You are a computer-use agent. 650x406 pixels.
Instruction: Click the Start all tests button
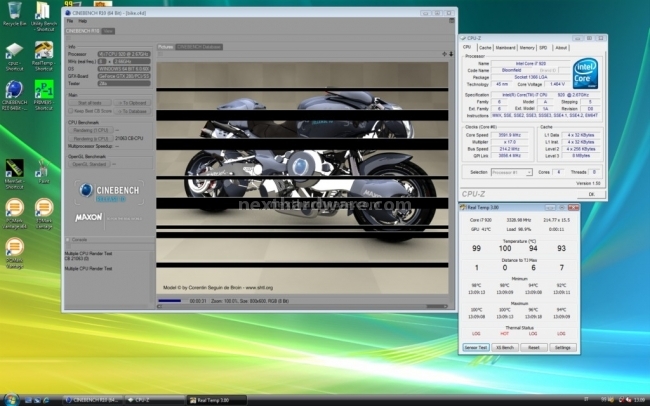pos(90,103)
